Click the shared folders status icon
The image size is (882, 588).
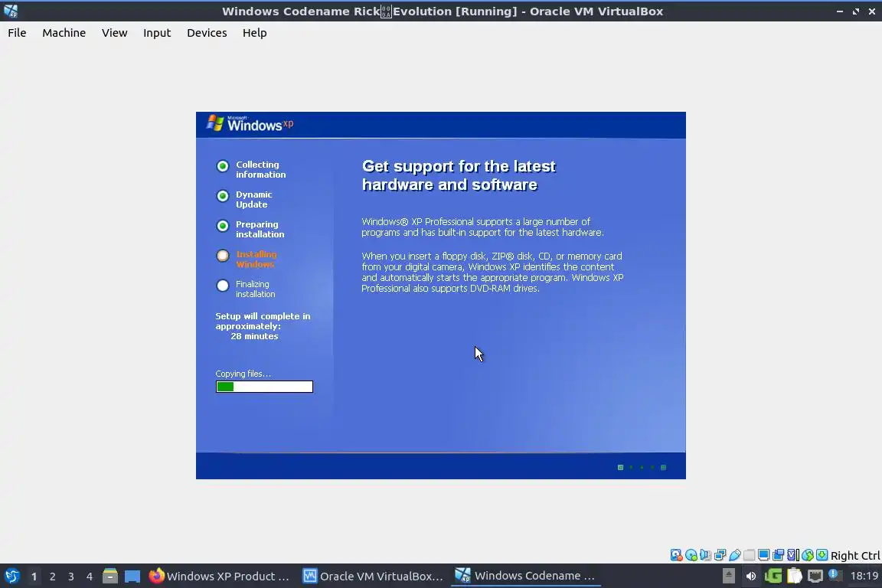750,555
